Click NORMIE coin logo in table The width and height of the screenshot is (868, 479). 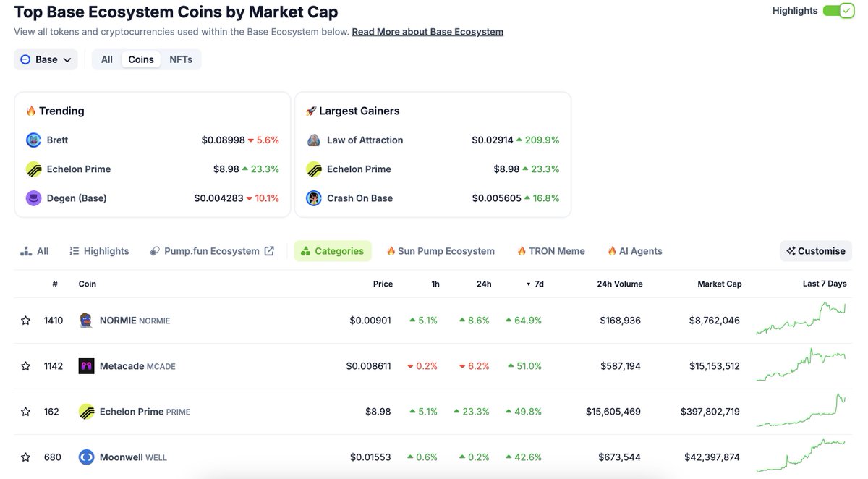click(x=86, y=321)
